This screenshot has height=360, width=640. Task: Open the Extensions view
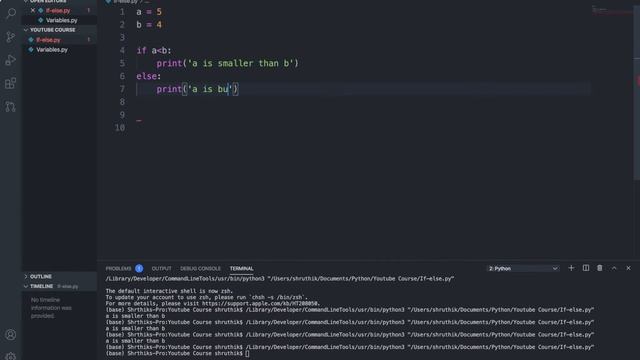(x=11, y=84)
